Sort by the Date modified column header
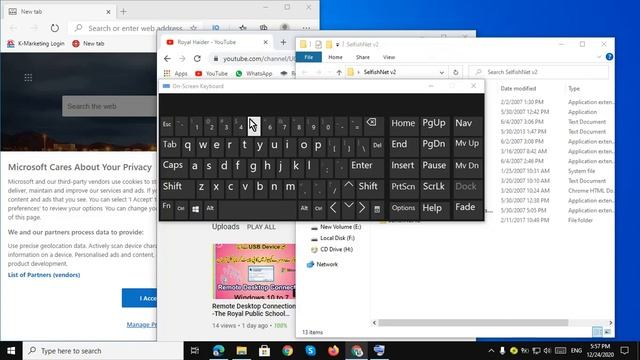The height and width of the screenshot is (360, 640). click(518, 89)
